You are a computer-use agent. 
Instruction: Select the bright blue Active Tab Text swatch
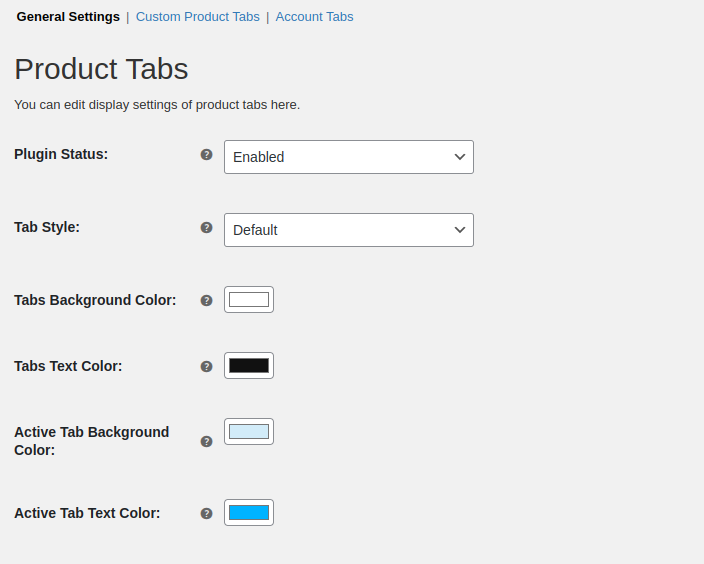[x=249, y=513]
